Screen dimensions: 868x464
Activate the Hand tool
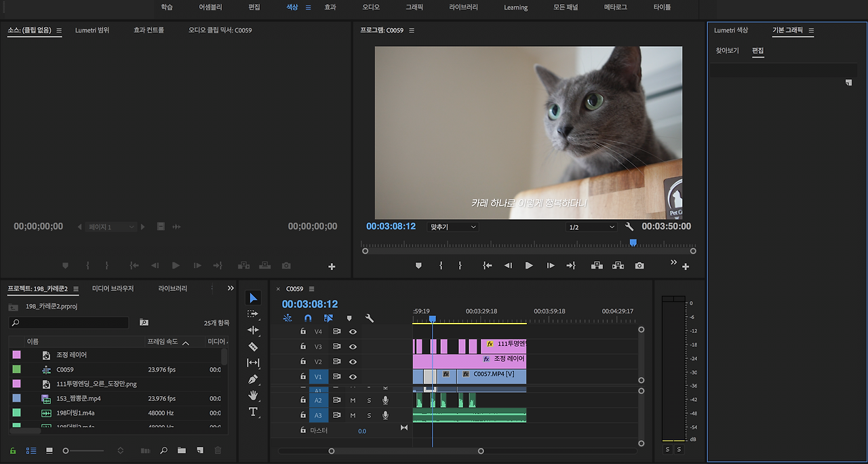(253, 395)
